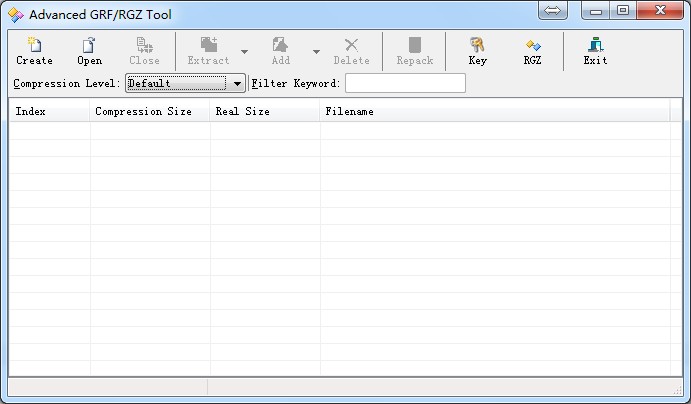Sort by Compression Size column header

[150, 111]
